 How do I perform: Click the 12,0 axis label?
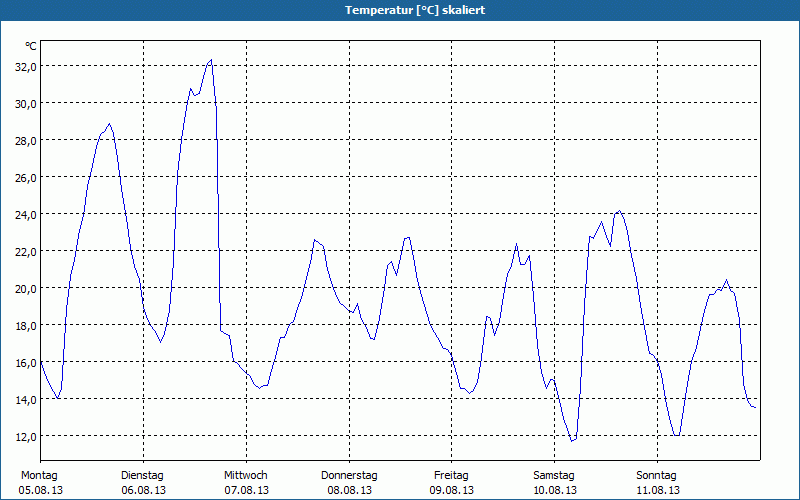(26, 437)
